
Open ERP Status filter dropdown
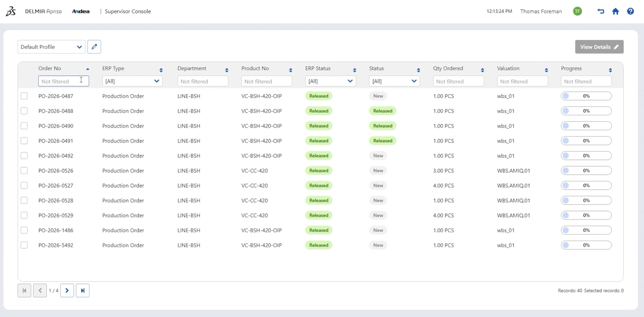[330, 81]
